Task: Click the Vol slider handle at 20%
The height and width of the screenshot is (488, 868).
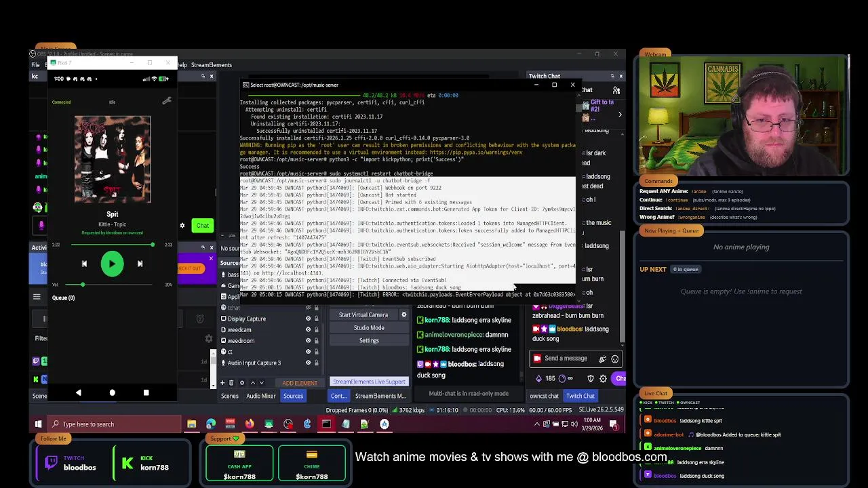Action: pyautogui.click(x=83, y=285)
